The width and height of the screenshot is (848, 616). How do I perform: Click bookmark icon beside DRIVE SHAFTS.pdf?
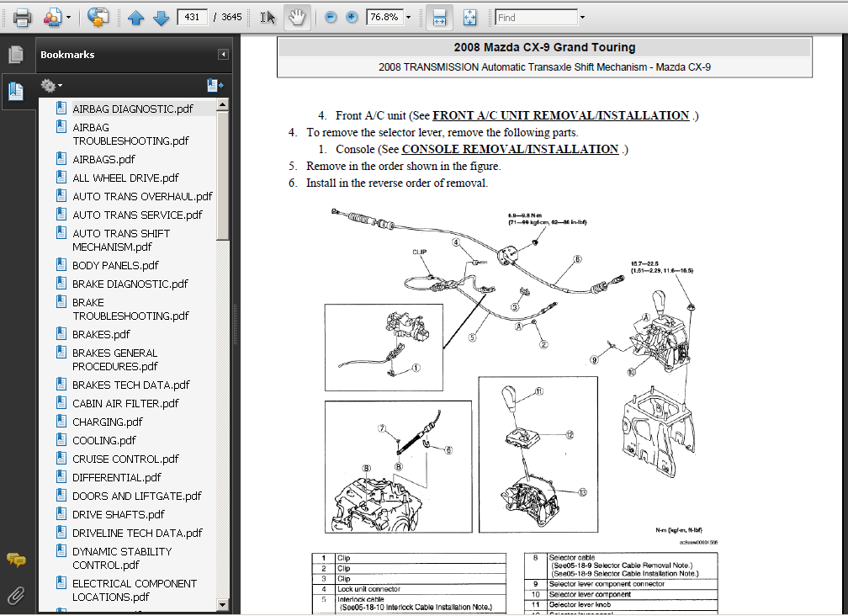tap(61, 513)
